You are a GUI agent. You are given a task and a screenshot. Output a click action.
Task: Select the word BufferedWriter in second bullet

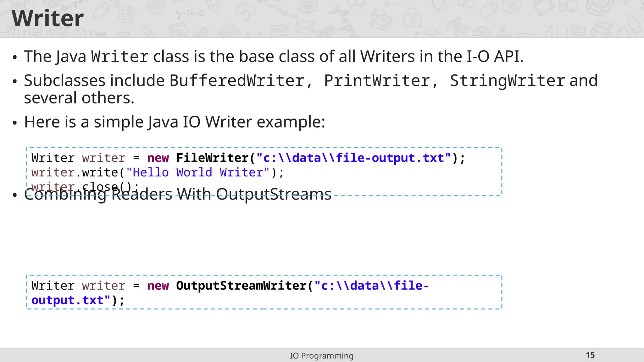point(237,81)
